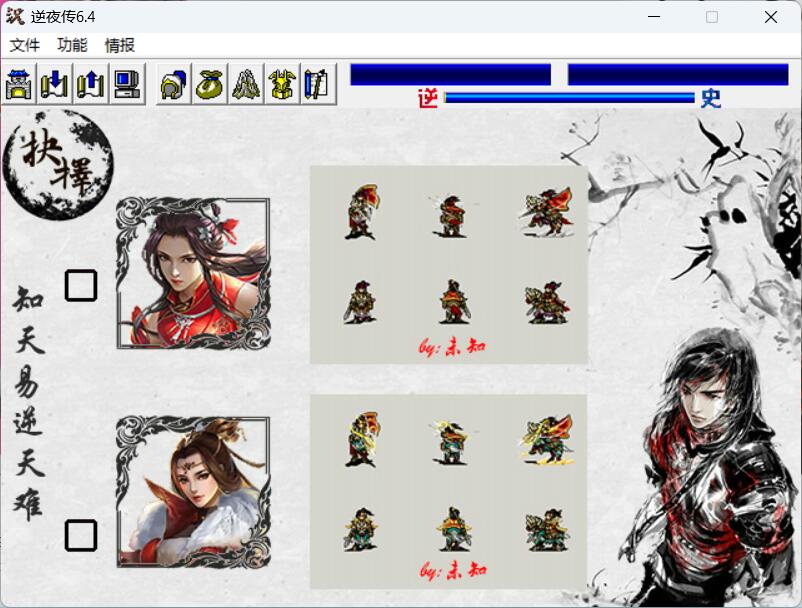Open the 功能 menu

click(x=72, y=46)
